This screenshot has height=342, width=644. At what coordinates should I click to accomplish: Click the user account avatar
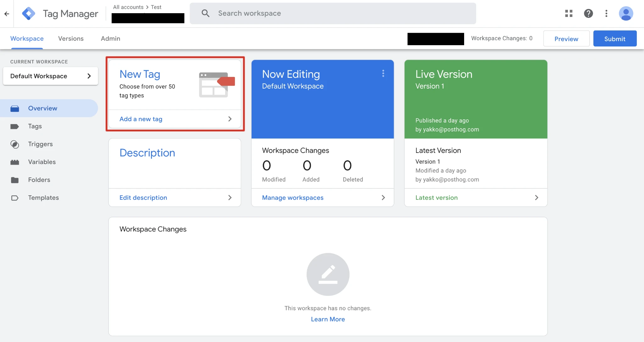pyautogui.click(x=626, y=14)
